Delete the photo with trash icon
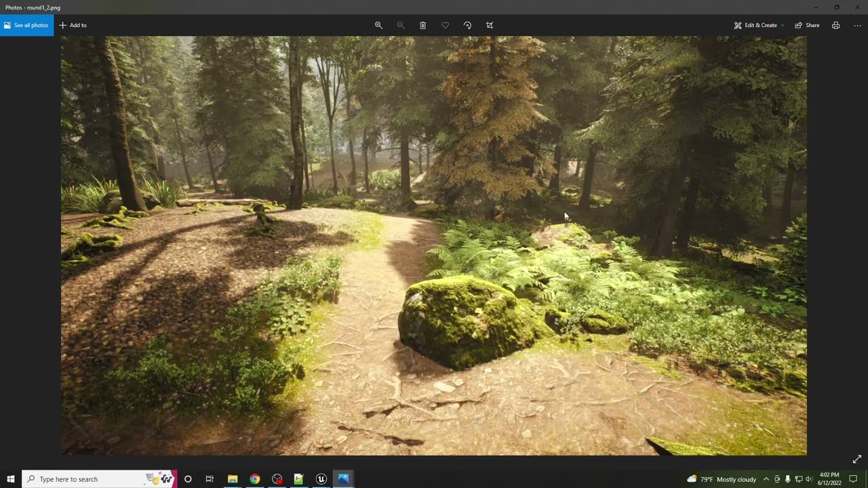Screen dimensions: 868x488 coord(422,25)
